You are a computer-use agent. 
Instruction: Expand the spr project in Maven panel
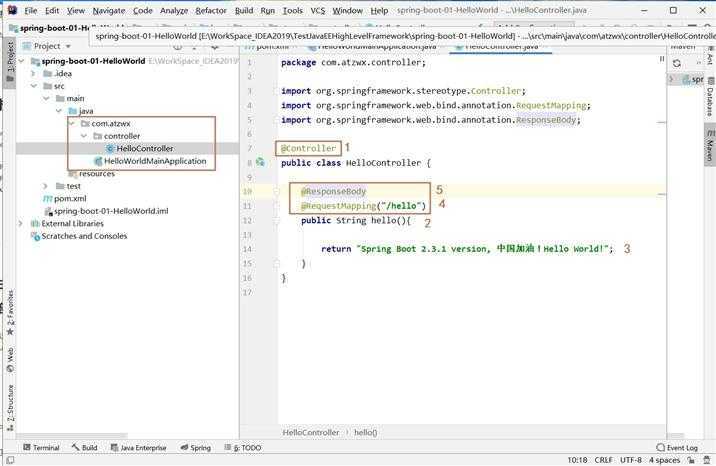pyautogui.click(x=671, y=79)
